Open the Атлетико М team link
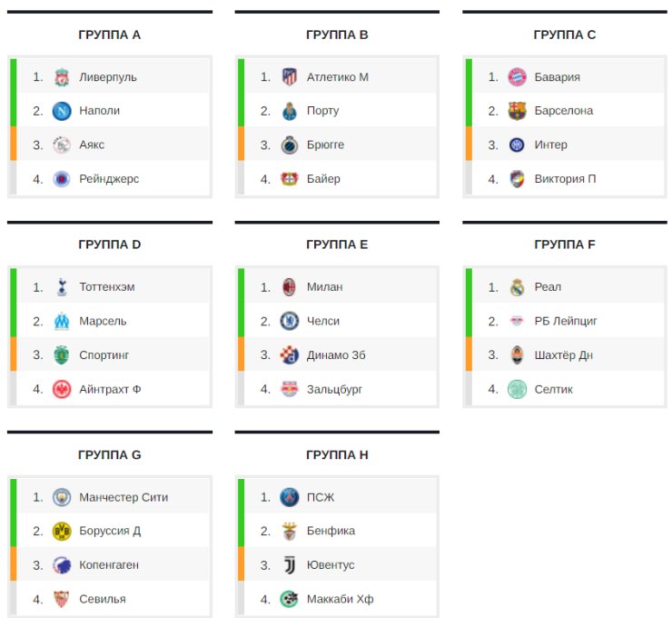The image size is (672, 618). (x=338, y=77)
